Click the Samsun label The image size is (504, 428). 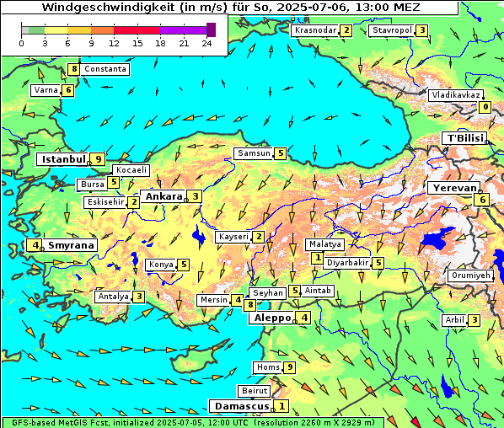254,153
